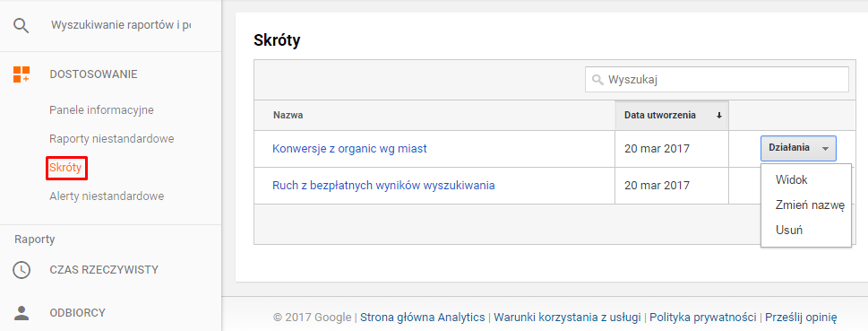Image resolution: width=868 pixels, height=331 pixels.
Task: Select Skróty in the sidebar
Action: tap(66, 168)
